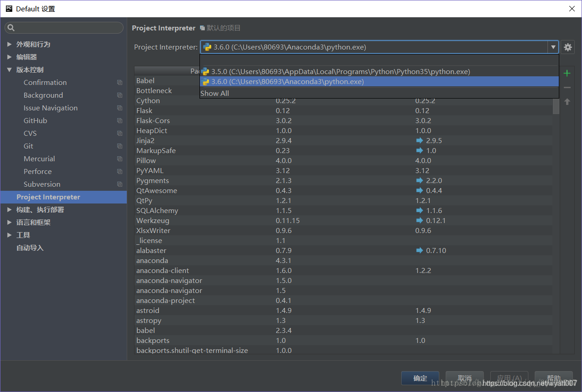Click the interpreter settings gear icon
Viewport: 582px width, 392px height.
567,47
